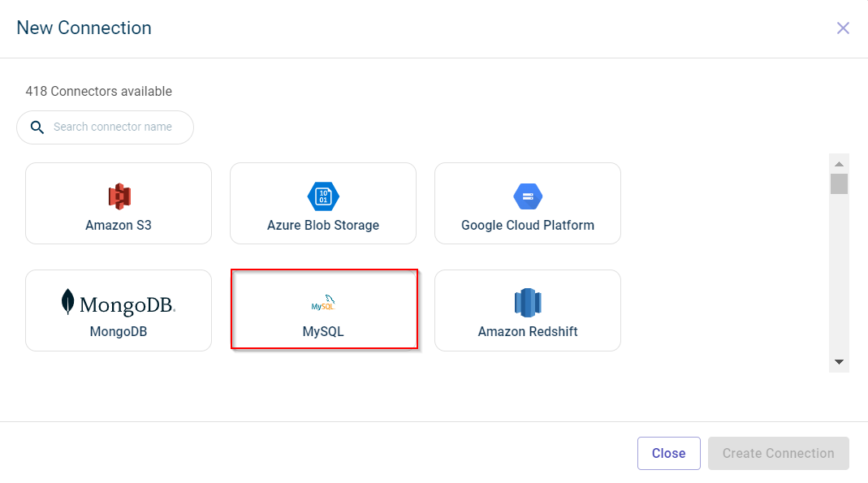Click the connector list scrollbar thumb
The height and width of the screenshot is (483, 868).
coord(839,183)
